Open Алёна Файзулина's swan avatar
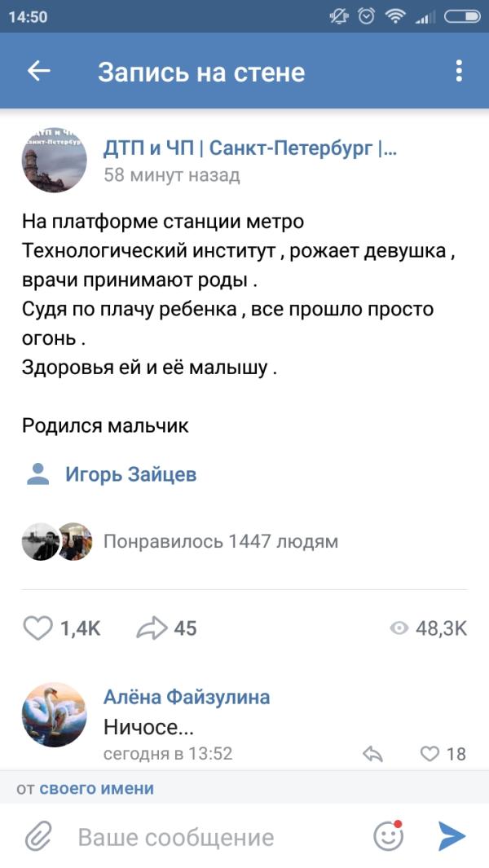489x868 pixels. 54,715
